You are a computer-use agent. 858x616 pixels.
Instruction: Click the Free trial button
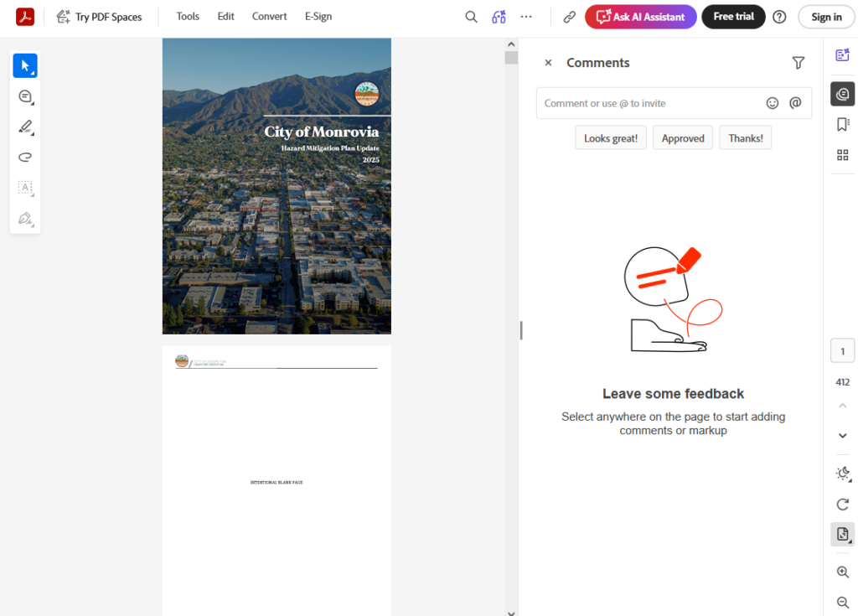click(x=733, y=17)
